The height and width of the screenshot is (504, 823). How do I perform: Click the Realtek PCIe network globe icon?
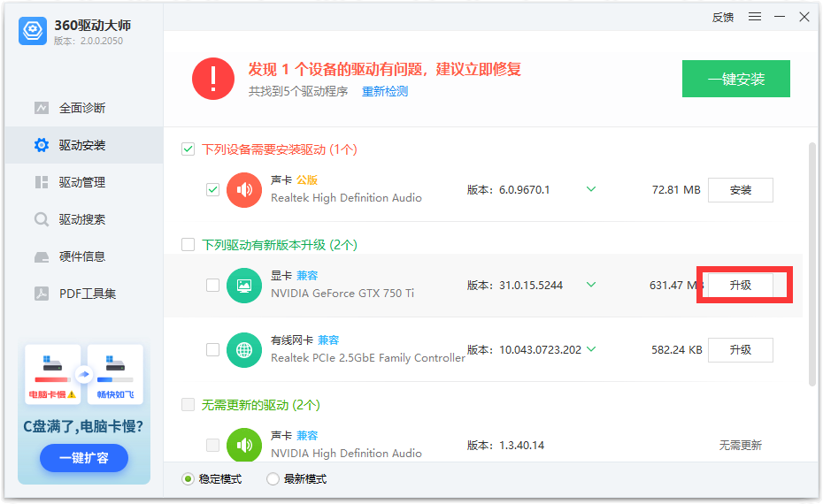point(244,350)
